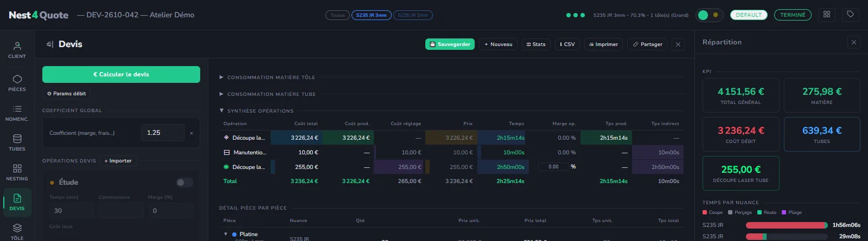The height and width of the screenshot is (241, 868).
Task: Open the Nesting grid icon
Action: click(x=17, y=172)
